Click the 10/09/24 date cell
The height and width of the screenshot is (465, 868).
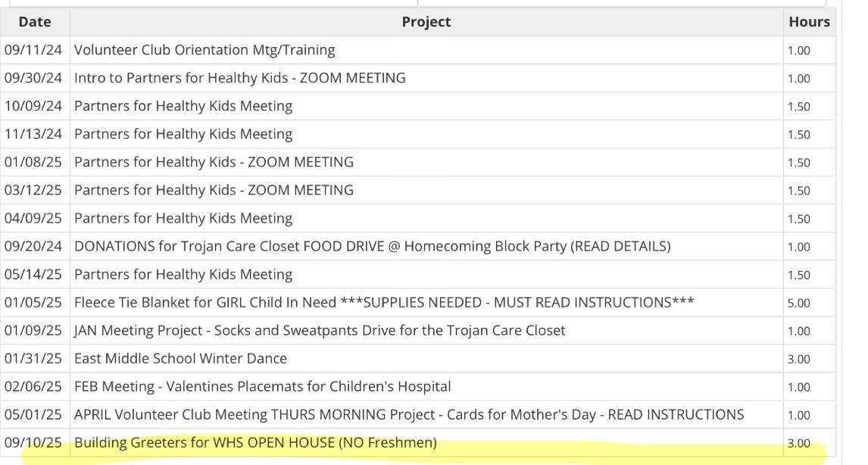[x=34, y=106]
